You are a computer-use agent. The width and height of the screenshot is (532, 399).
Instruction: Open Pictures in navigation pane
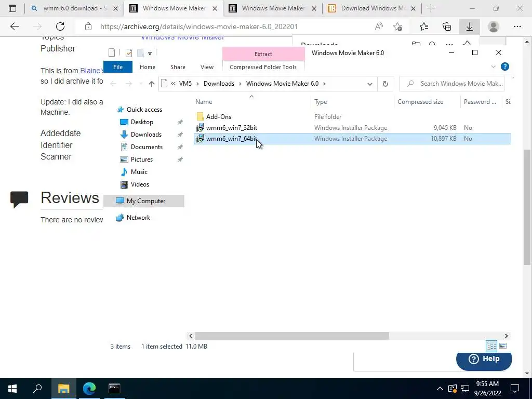click(141, 159)
